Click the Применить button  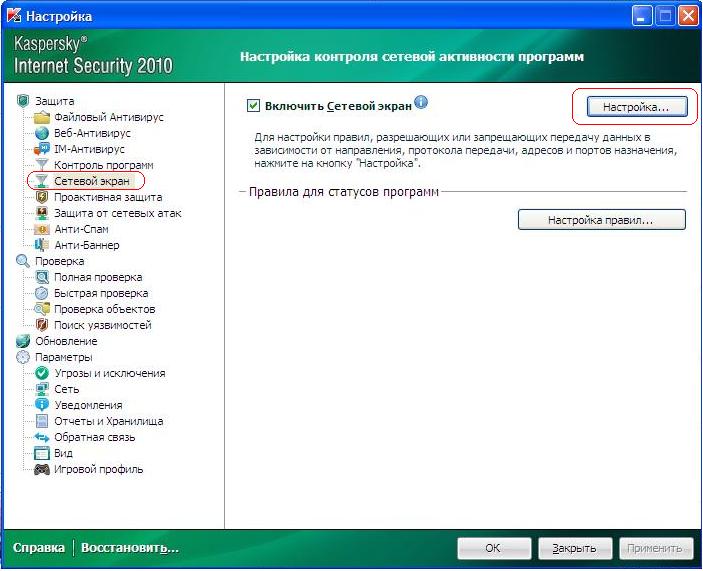pos(655,548)
